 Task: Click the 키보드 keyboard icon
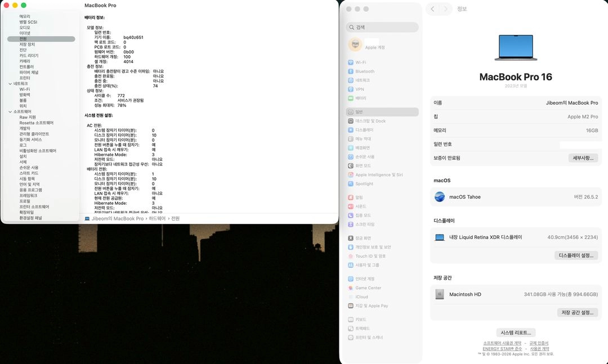coord(351,320)
